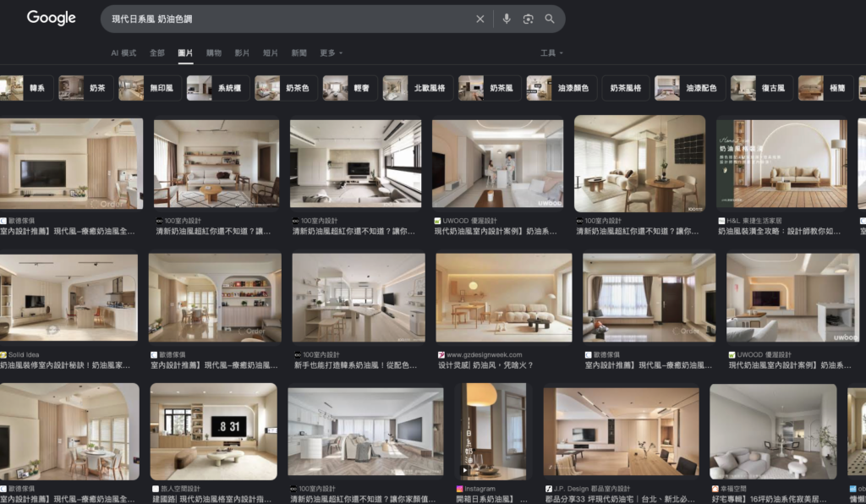Select the 奶茶色 filter chip
The width and height of the screenshot is (866, 504).
(x=286, y=88)
